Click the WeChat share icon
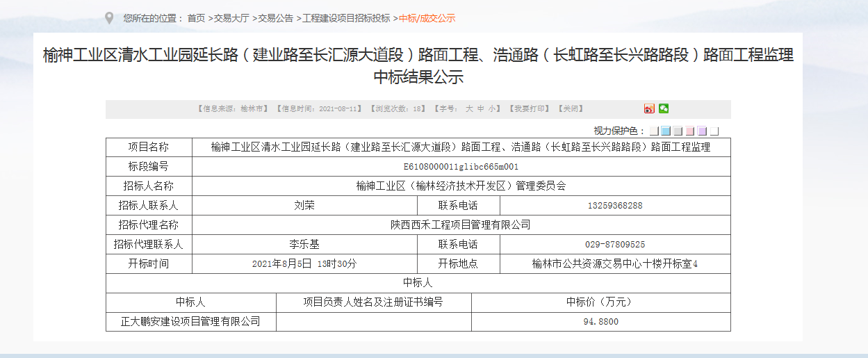This screenshot has height=358, width=868. (664, 108)
